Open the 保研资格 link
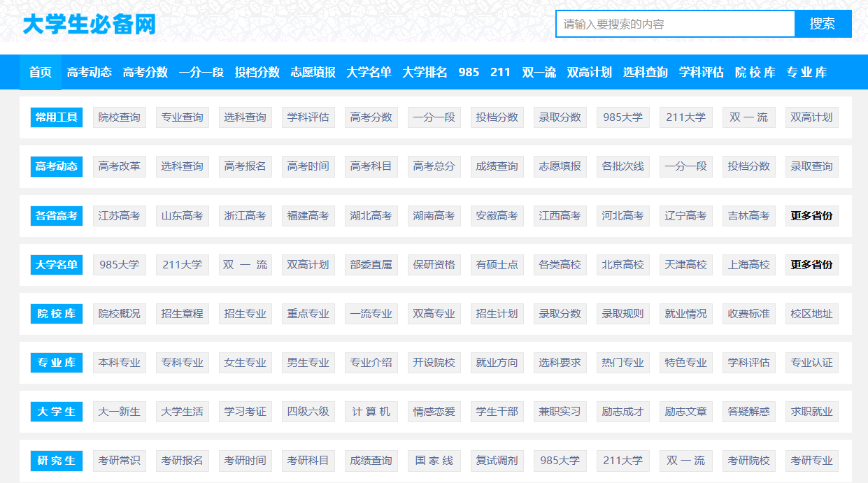The width and height of the screenshot is (868, 483). pyautogui.click(x=434, y=265)
